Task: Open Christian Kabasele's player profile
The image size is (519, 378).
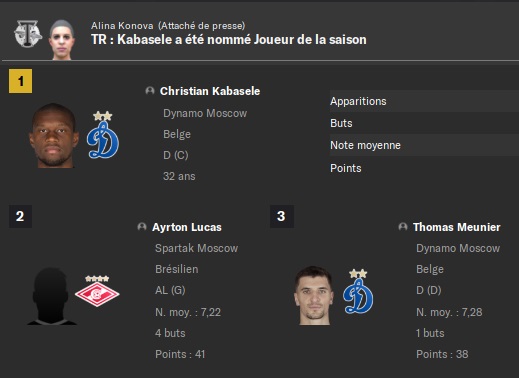Action: (210, 91)
